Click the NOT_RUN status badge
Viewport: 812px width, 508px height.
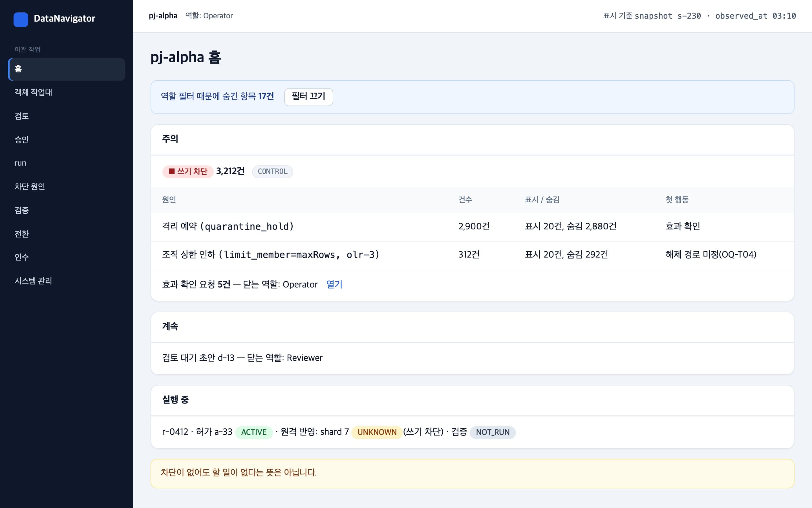point(493,432)
